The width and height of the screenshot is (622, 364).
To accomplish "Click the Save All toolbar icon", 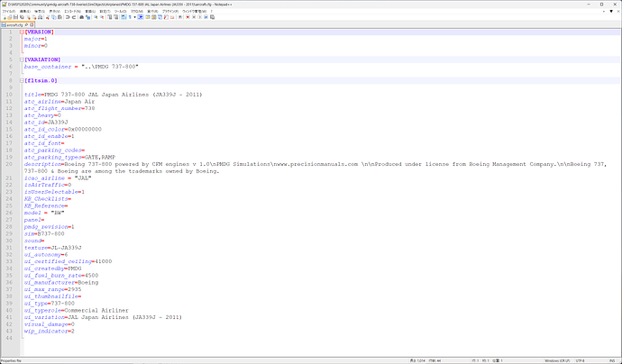I will coord(22,17).
